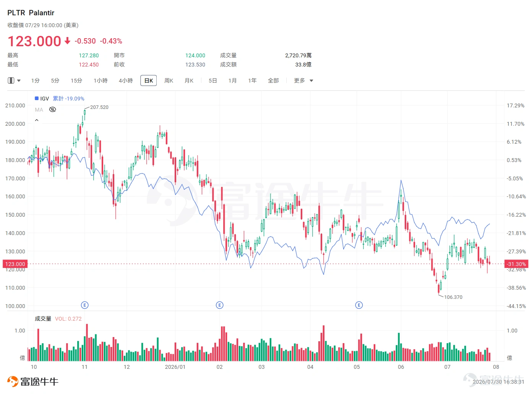The image size is (532, 394).
Task: Click the IGV blue color swatch
Action: (x=37, y=98)
